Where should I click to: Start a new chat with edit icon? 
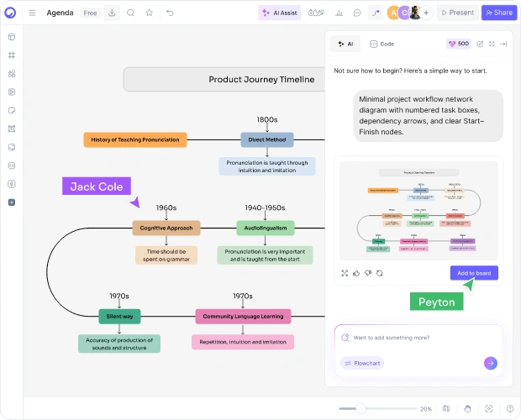click(480, 44)
